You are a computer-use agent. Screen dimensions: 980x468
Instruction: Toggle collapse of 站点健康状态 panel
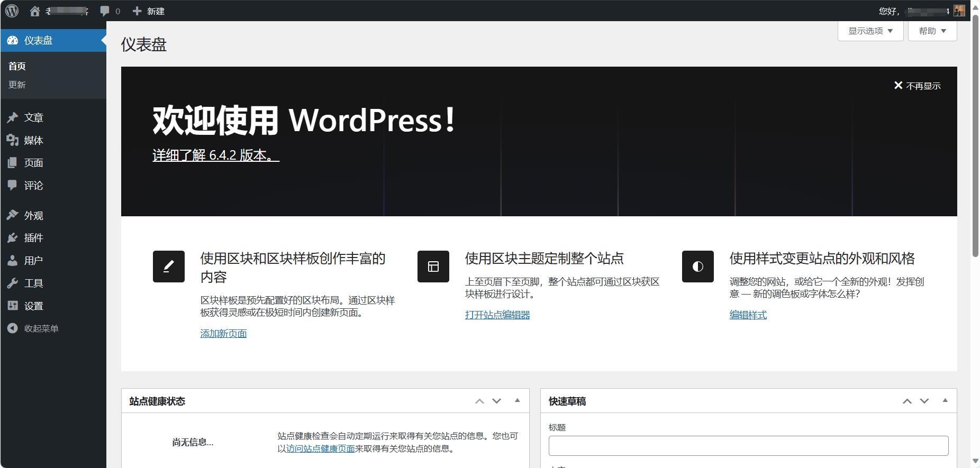click(x=518, y=401)
